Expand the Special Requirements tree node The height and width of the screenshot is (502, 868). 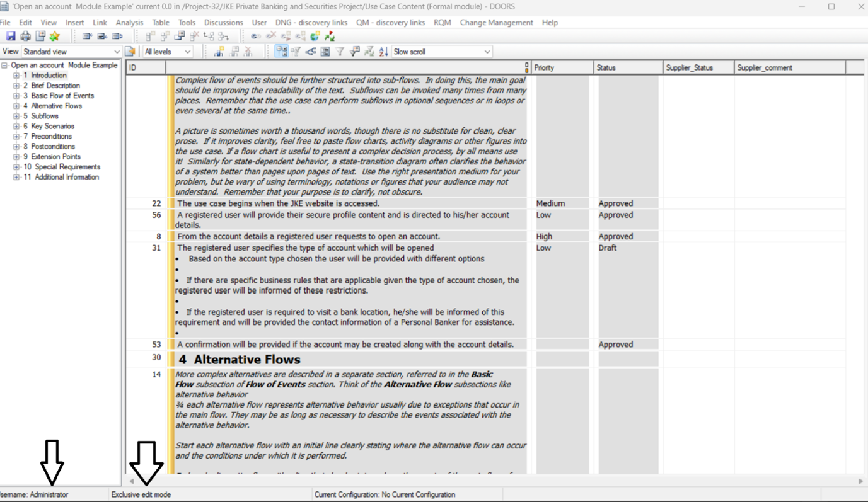click(x=16, y=167)
